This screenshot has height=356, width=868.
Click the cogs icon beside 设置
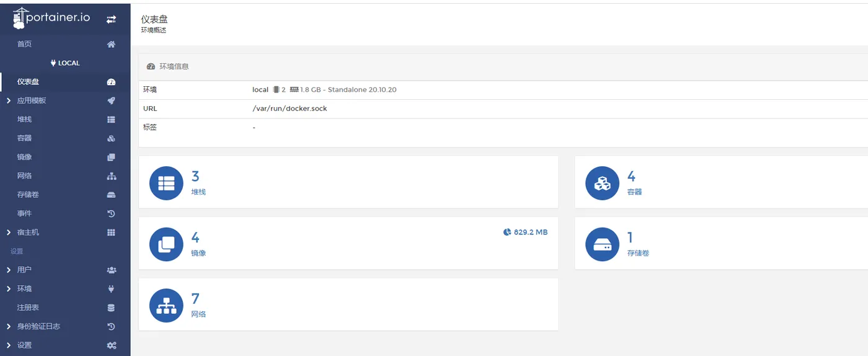point(111,345)
